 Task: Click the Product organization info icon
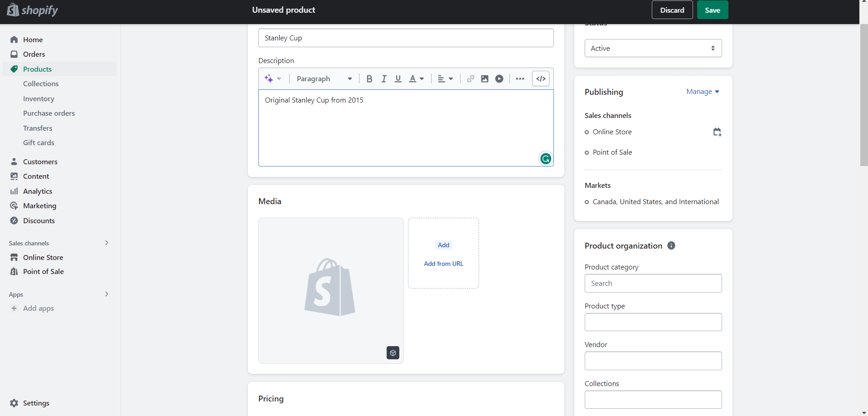pyautogui.click(x=671, y=245)
